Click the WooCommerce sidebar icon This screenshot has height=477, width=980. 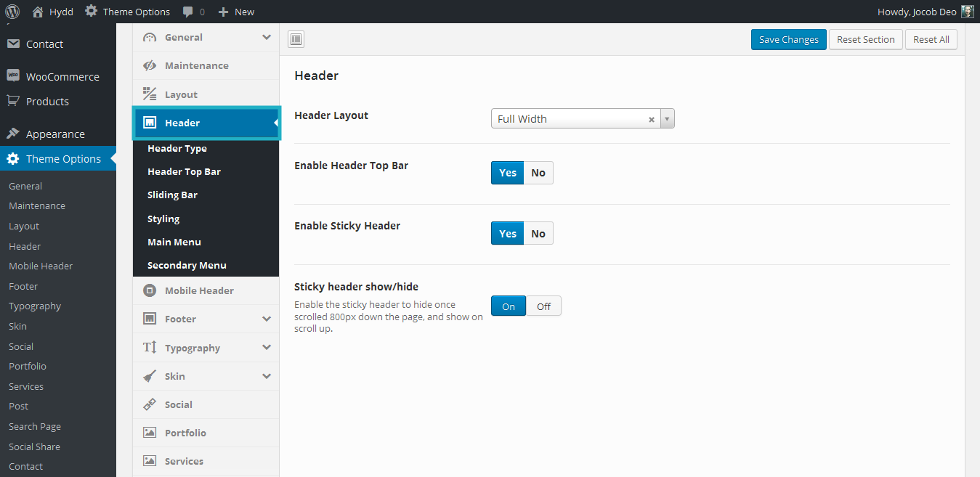pos(13,76)
